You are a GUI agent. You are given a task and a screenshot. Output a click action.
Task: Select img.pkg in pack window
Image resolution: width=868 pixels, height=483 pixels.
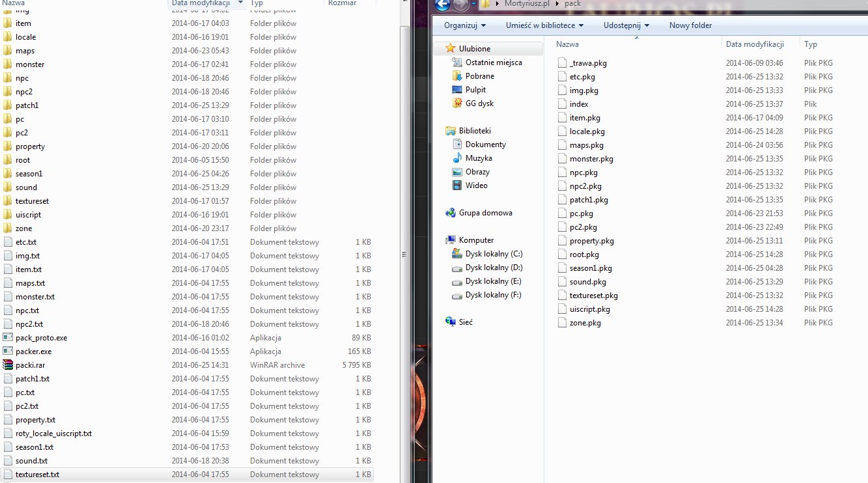point(584,90)
